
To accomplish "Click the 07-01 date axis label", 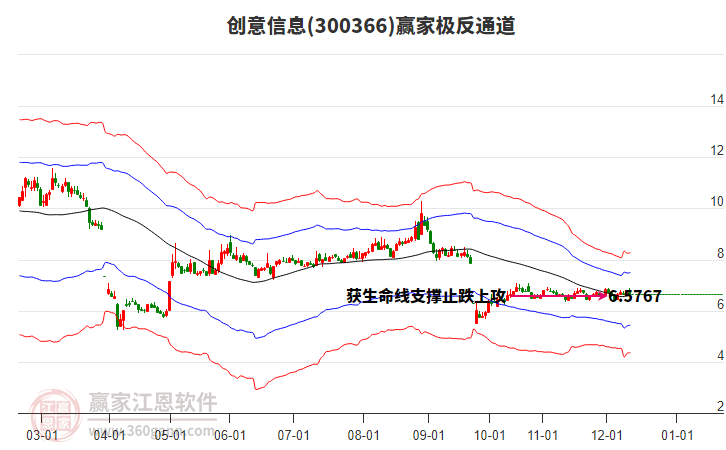I will click(x=294, y=436).
